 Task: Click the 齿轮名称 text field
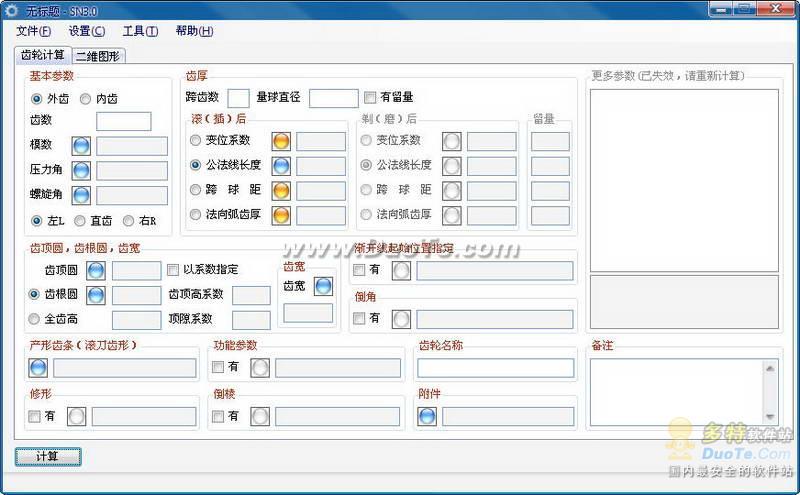(x=495, y=368)
